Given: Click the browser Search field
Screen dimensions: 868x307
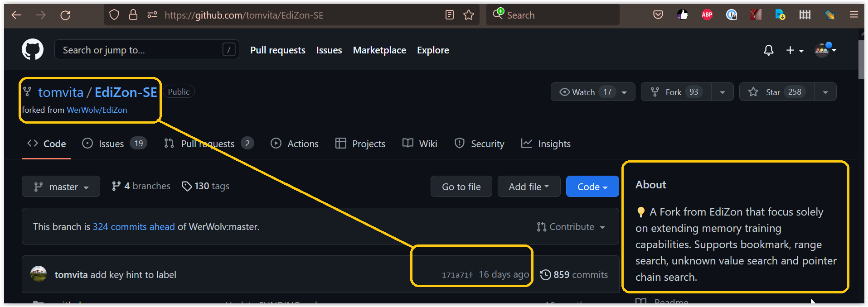Looking at the screenshot, I should point(553,15).
